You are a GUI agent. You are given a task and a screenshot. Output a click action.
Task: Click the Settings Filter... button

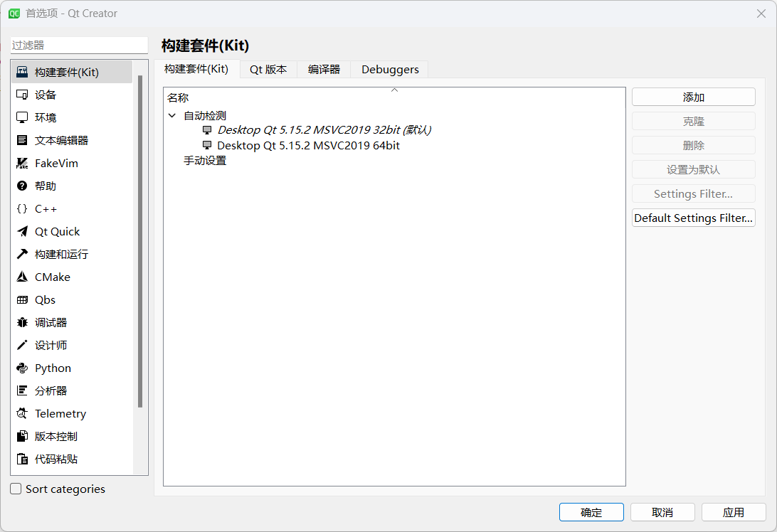coord(693,193)
